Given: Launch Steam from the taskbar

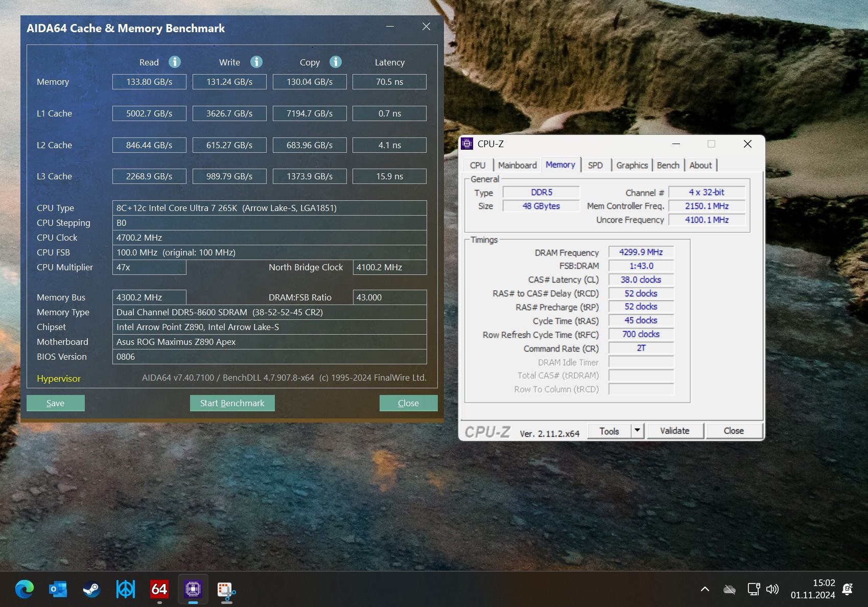Looking at the screenshot, I should [91, 589].
